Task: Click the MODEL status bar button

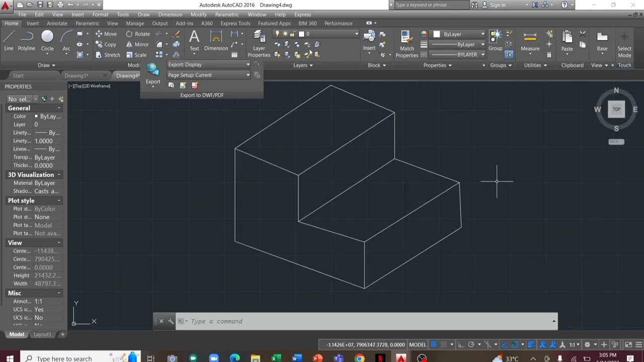Action: (x=418, y=344)
